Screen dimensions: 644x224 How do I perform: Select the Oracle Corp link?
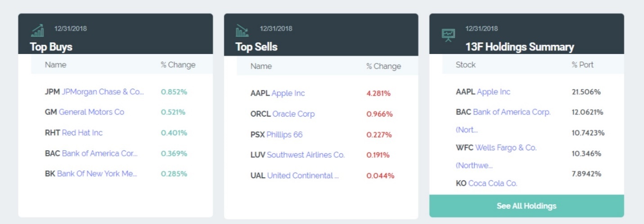pyautogui.click(x=293, y=114)
